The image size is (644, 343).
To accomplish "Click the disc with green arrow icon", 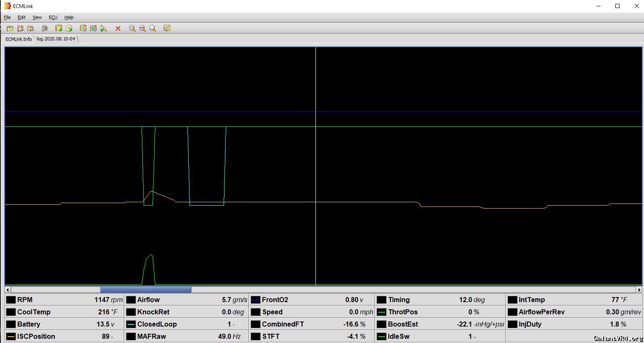I will click(69, 28).
